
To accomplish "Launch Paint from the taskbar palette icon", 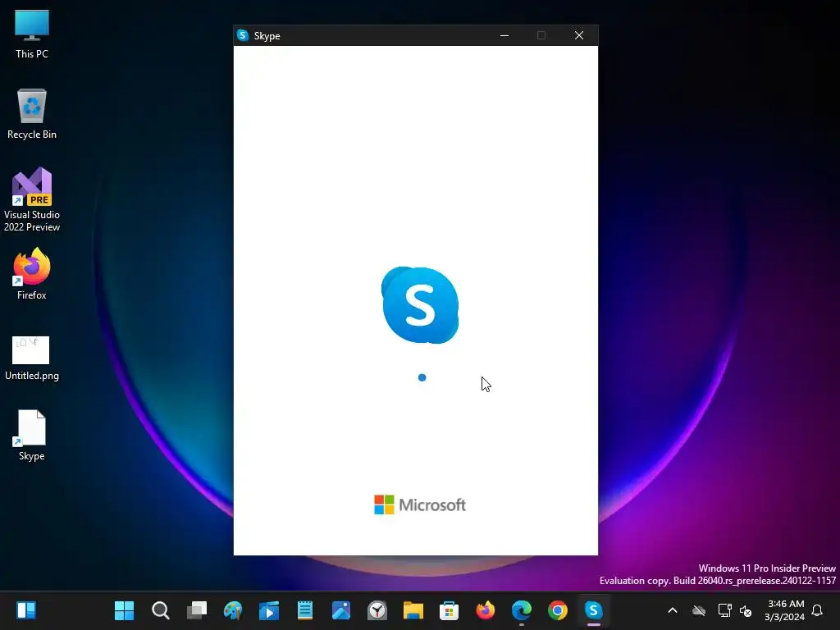I will [x=233, y=610].
